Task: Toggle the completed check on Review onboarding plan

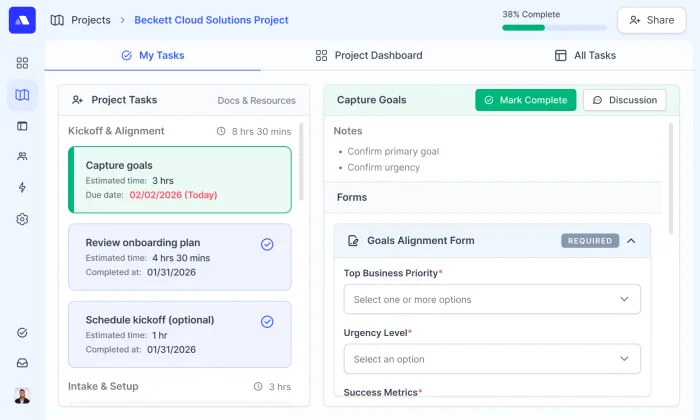Action: [x=267, y=244]
